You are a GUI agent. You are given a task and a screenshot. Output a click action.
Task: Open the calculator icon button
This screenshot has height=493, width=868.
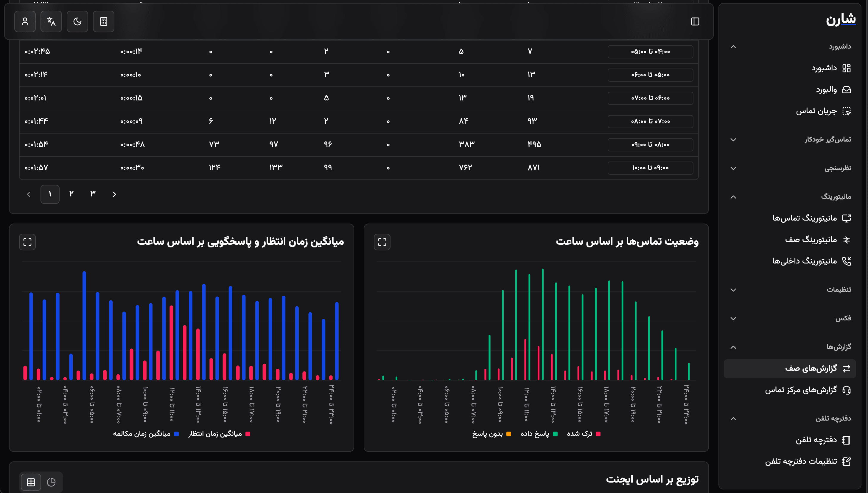point(103,22)
